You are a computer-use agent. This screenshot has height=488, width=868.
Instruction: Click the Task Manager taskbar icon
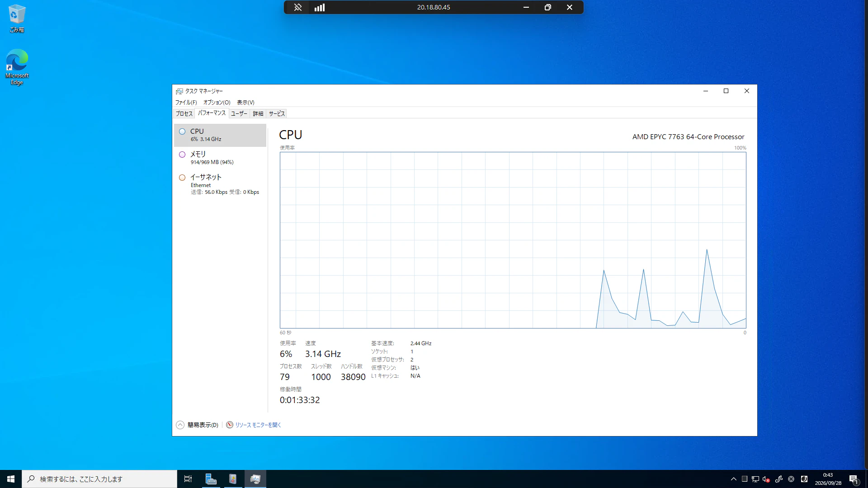(255, 479)
